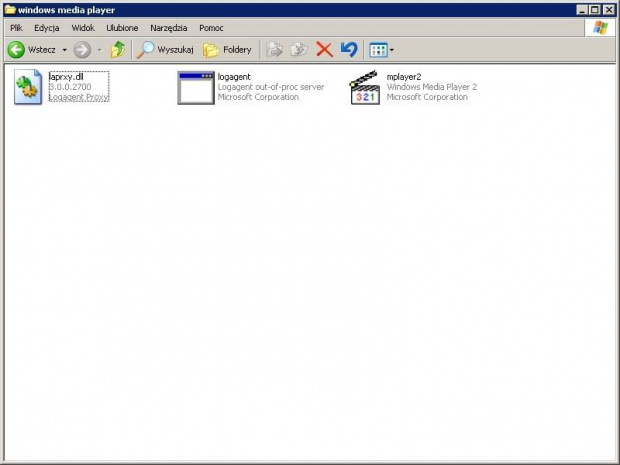Open the Widok menu
The width and height of the screenshot is (620, 465).
(x=83, y=28)
